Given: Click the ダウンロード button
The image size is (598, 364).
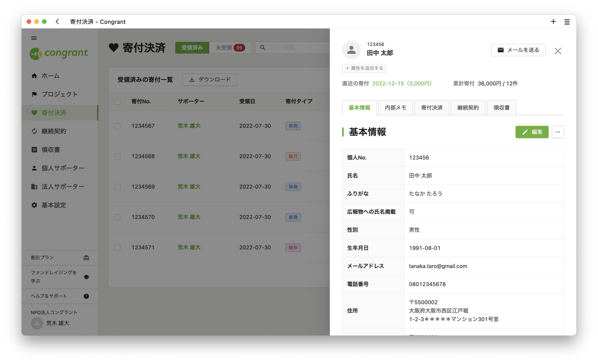Looking at the screenshot, I should point(210,80).
